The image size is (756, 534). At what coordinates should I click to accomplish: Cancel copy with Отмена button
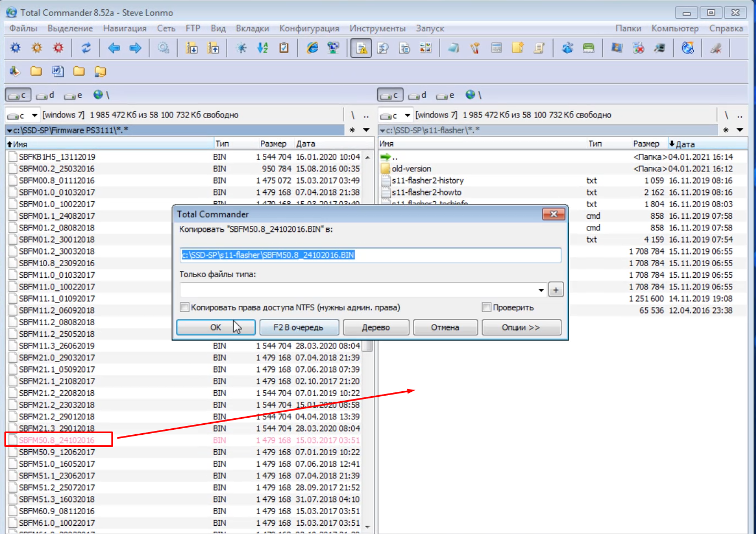pos(445,327)
